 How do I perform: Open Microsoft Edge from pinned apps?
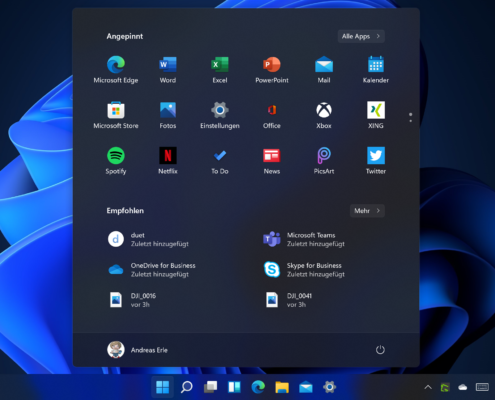116,70
